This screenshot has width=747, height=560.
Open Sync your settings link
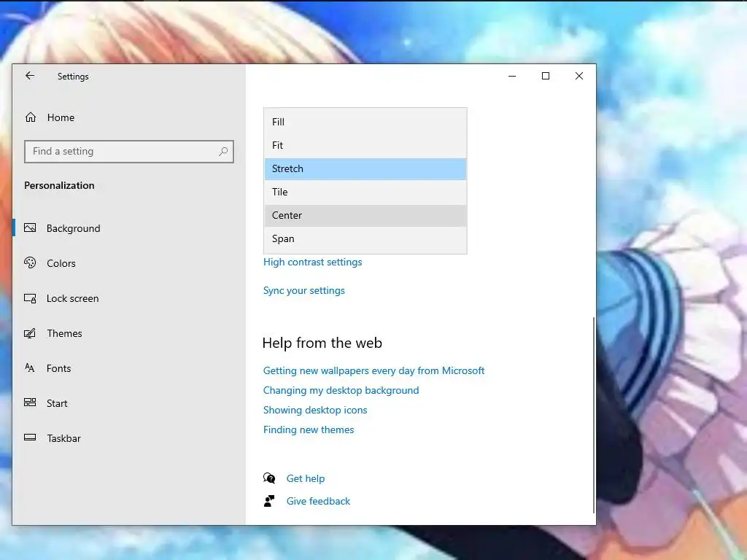coord(304,290)
